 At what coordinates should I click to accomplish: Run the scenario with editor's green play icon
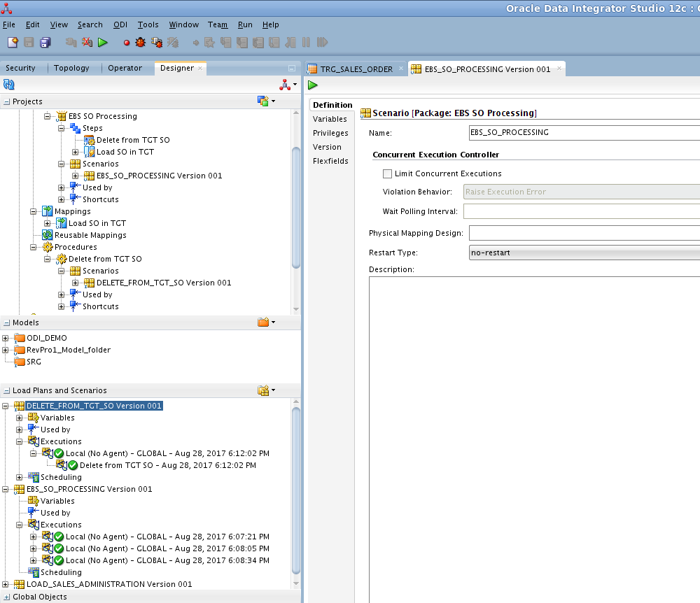(313, 85)
